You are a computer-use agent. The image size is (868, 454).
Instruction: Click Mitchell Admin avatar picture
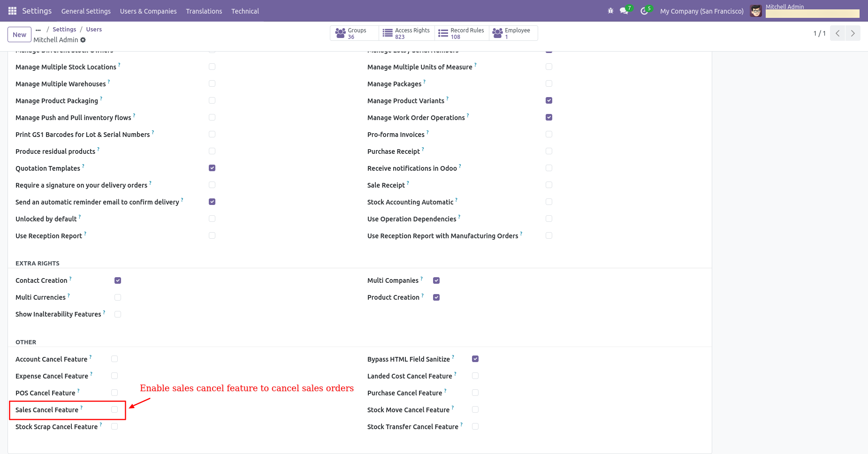(x=755, y=11)
